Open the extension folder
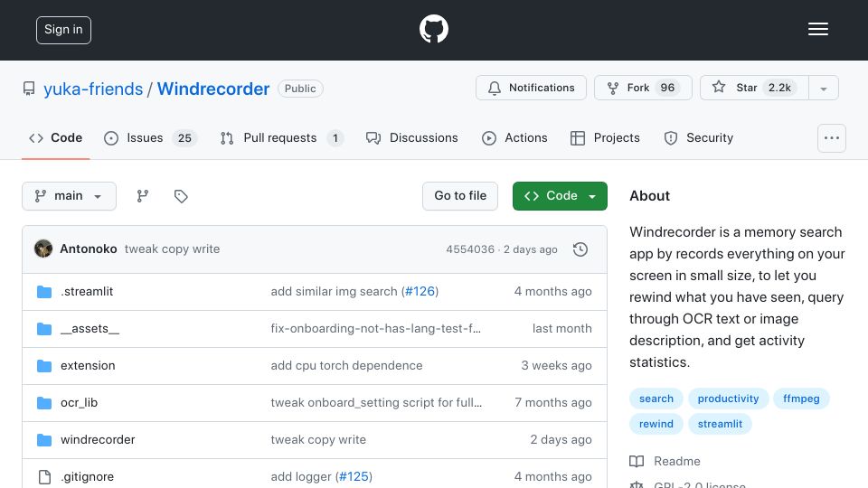This screenshot has width=868, height=488. tap(88, 366)
